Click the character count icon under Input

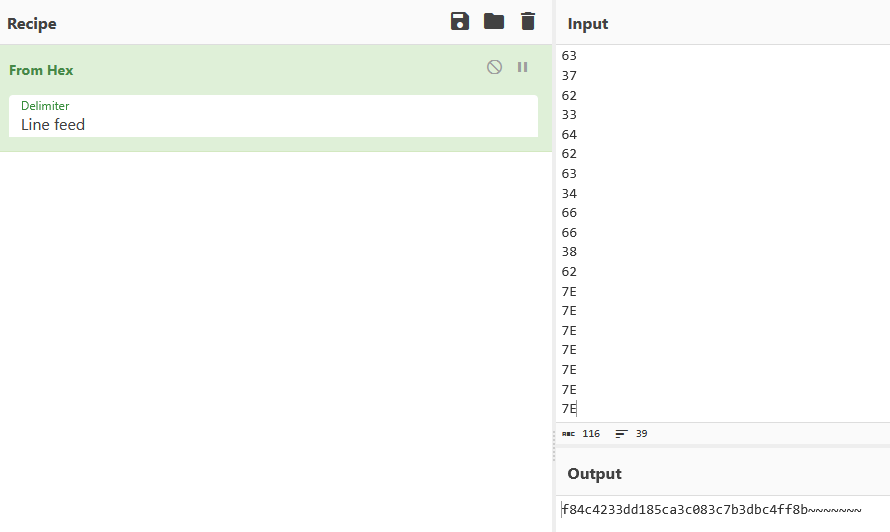point(568,434)
